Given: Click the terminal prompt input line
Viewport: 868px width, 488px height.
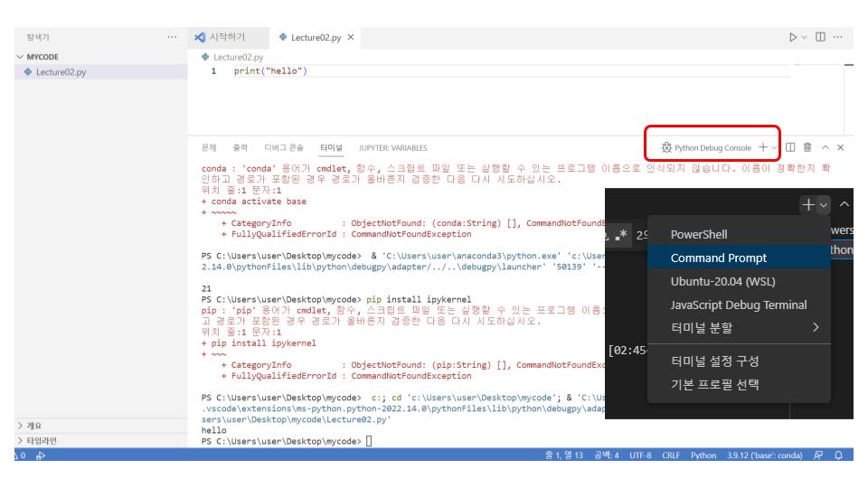Looking at the screenshot, I should [287, 441].
